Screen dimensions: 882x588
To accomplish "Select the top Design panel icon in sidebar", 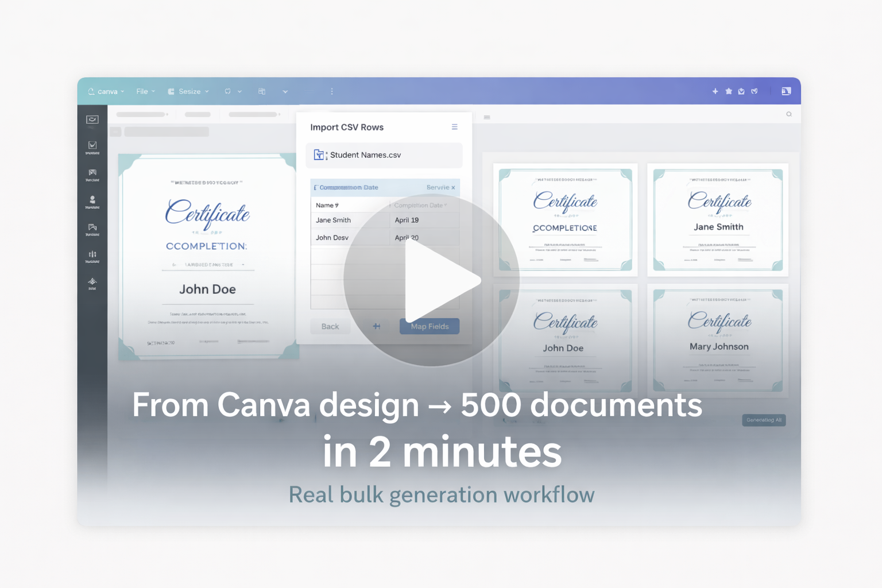I will (x=92, y=119).
